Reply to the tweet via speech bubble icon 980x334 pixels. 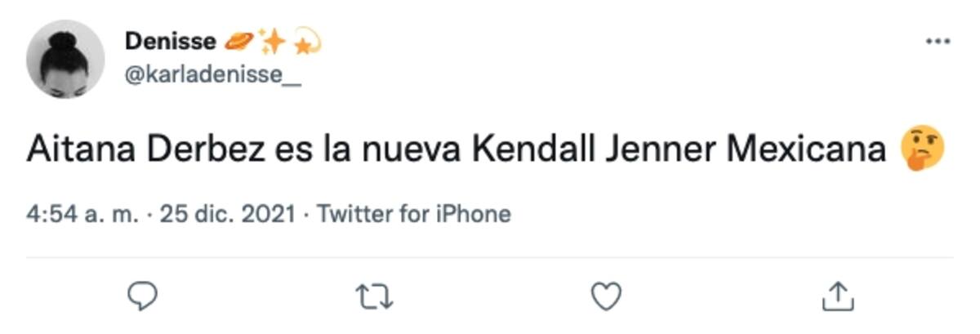coord(143,296)
